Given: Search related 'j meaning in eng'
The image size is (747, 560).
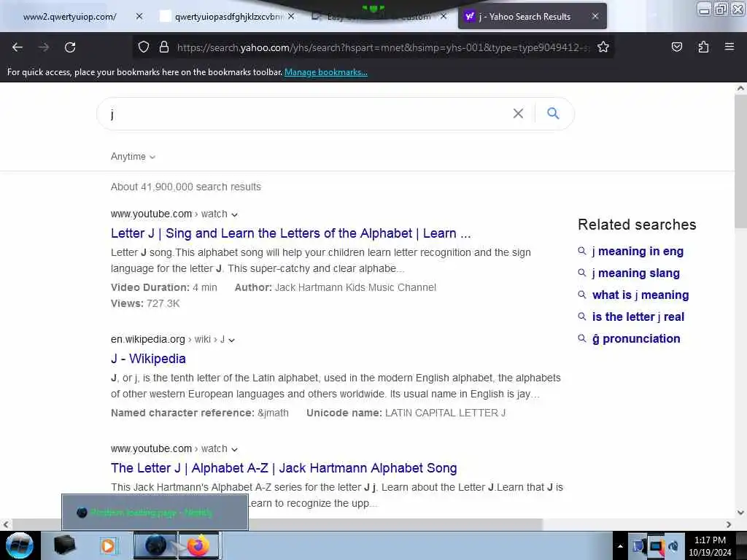Looking at the screenshot, I should point(638,251).
